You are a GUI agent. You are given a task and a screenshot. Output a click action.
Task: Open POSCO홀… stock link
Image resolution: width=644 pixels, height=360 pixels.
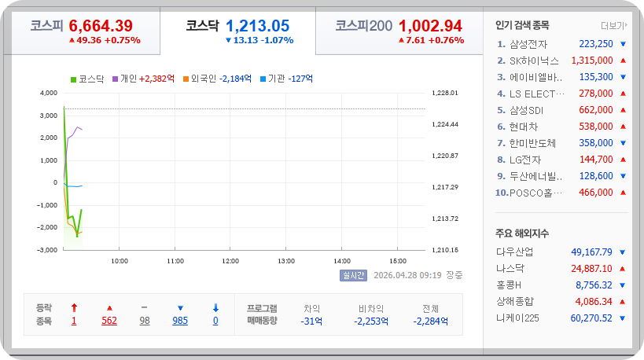(x=536, y=193)
